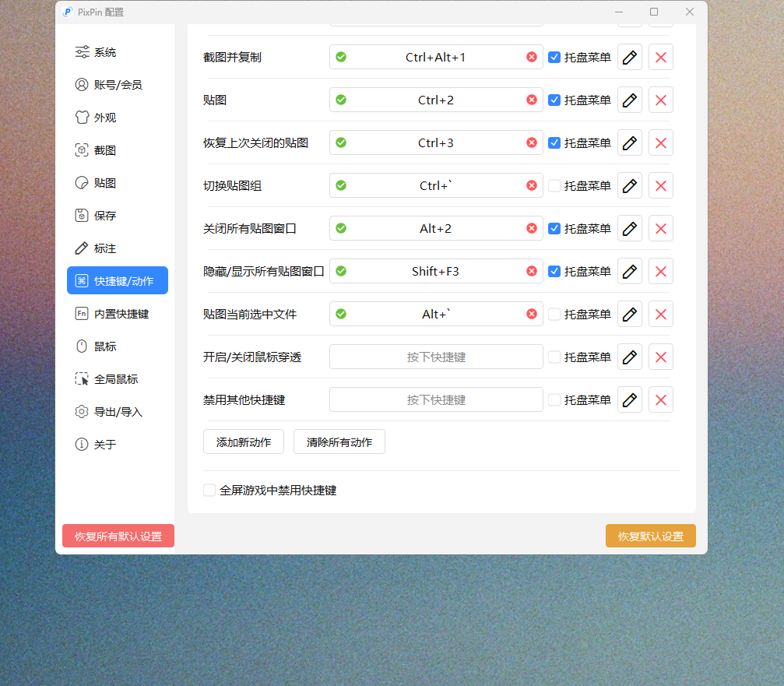The image size is (784, 686).
Task: Click the 按下快捷键 field for 开启/关闭鼠标穿透
Action: tap(436, 357)
